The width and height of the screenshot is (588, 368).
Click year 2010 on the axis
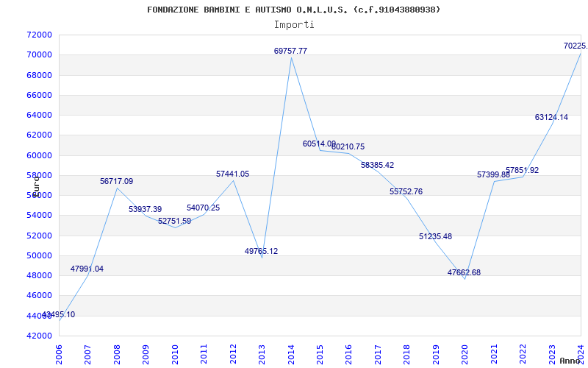coord(175,354)
